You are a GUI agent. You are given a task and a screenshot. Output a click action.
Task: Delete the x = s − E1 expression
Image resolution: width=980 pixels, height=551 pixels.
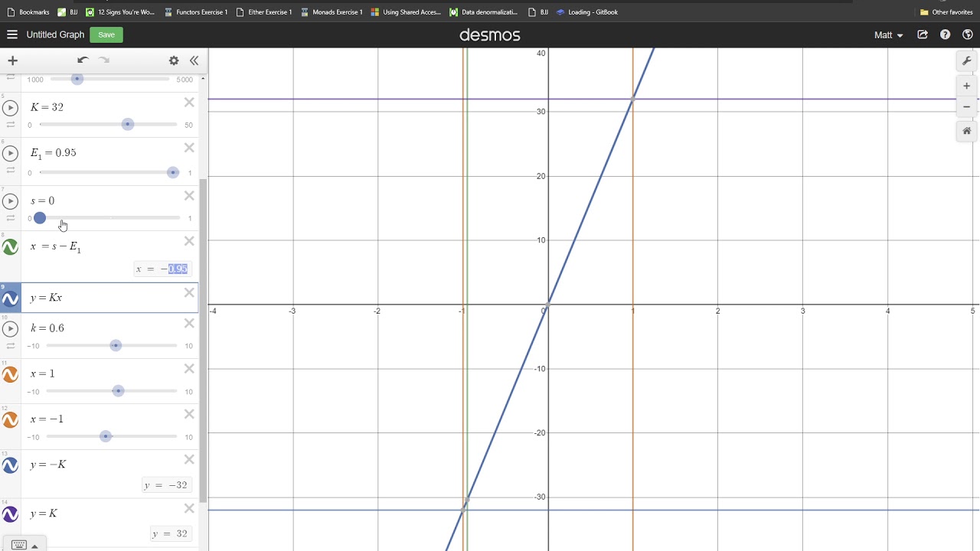(189, 242)
